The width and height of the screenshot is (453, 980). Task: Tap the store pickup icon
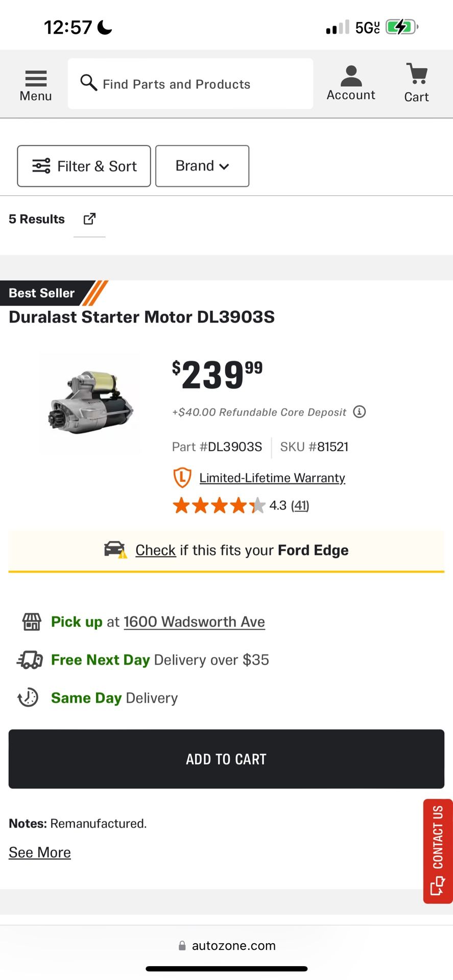tap(31, 622)
